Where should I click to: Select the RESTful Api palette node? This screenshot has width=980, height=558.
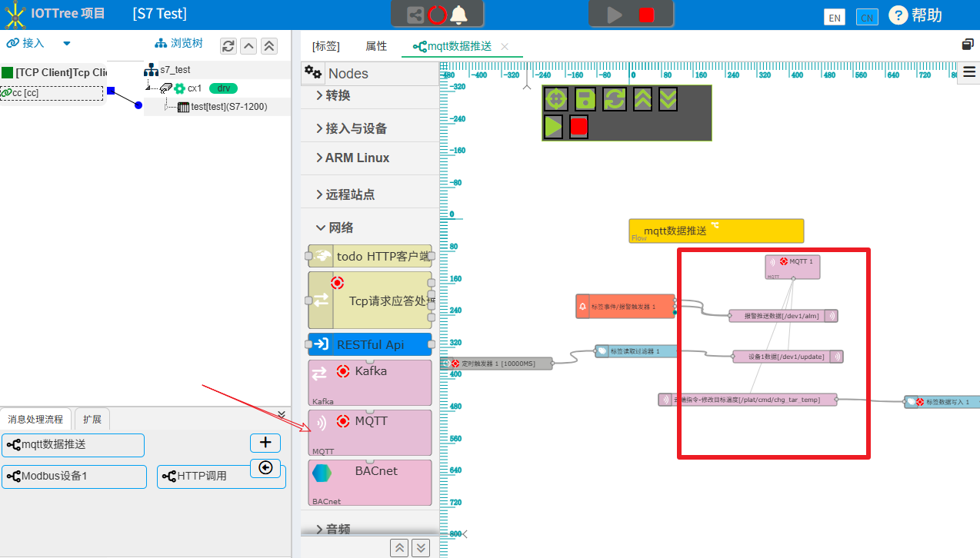(369, 344)
